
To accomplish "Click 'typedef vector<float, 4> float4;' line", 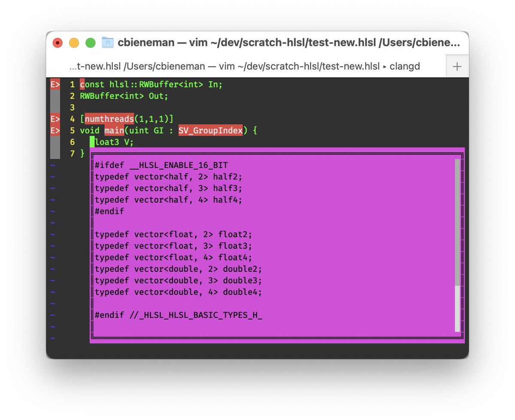I will [173, 258].
